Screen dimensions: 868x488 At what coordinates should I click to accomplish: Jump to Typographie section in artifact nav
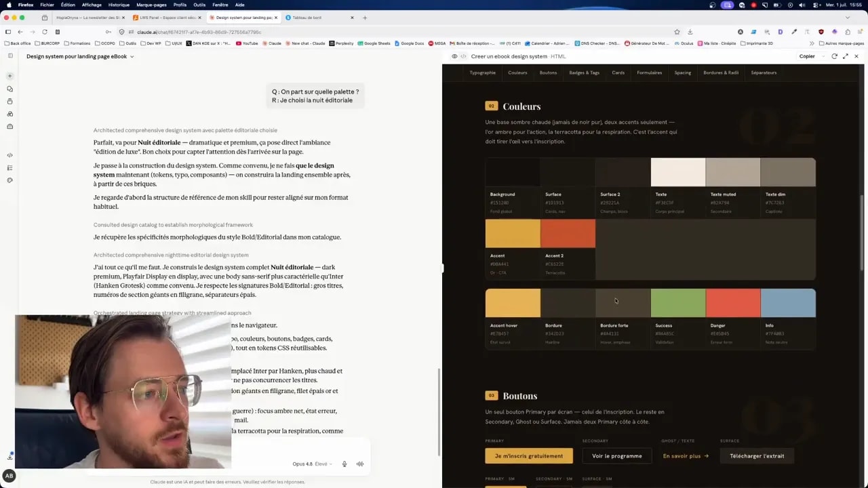click(x=482, y=73)
